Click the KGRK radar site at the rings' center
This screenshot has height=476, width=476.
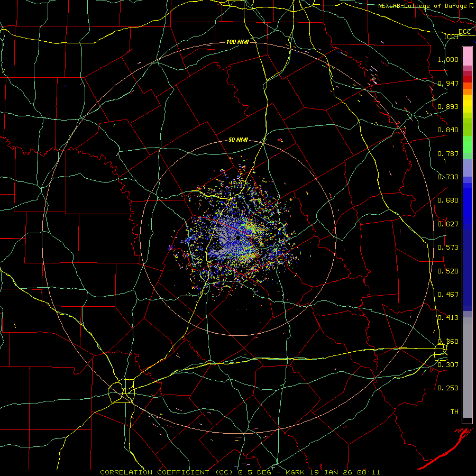pyautogui.click(x=239, y=237)
